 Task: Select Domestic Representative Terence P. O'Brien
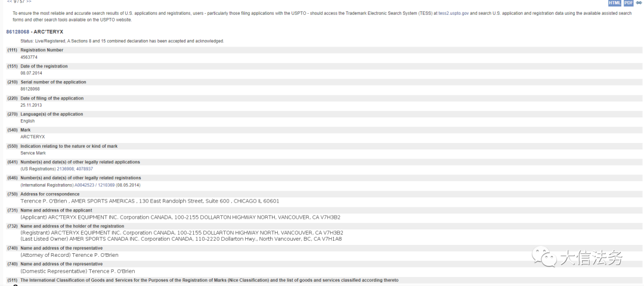point(78,271)
